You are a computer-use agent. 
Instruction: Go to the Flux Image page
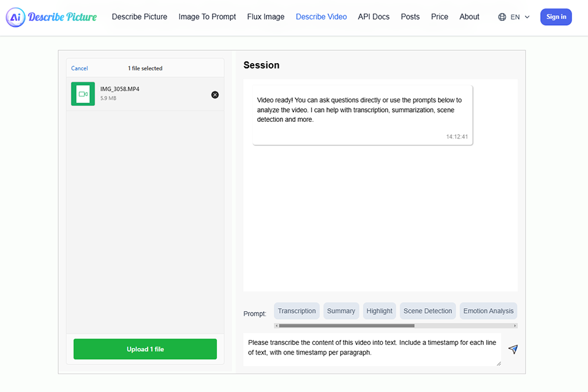click(266, 17)
